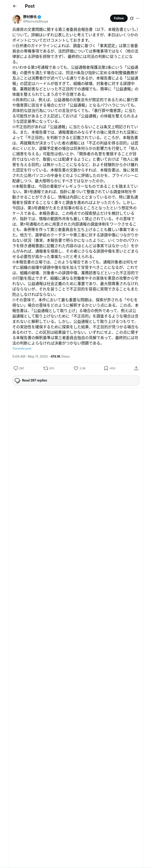Viewport: 152px width, 868px height.
Task: Open the Grok explain-post icon
Action: 132,18
